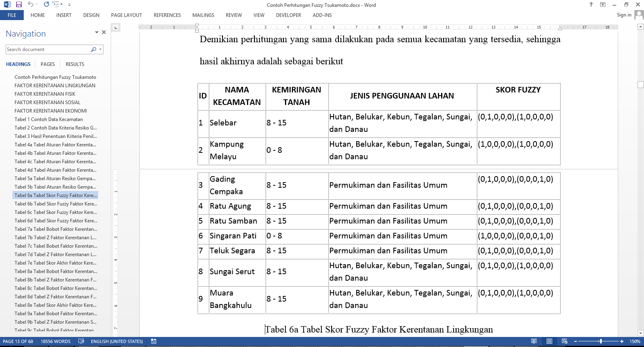Click the zoom slider handle

click(x=601, y=341)
